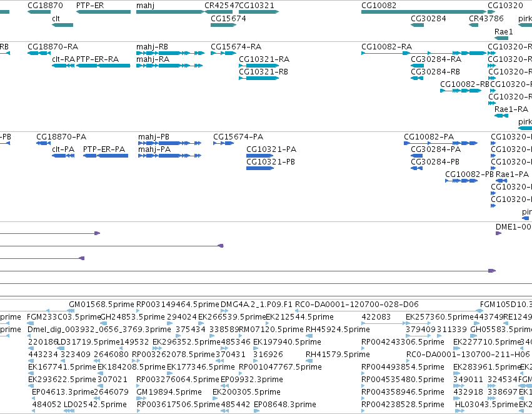532x414 pixels.
Task: Select the mahj-PB protein feature
Action: [x=169, y=143]
